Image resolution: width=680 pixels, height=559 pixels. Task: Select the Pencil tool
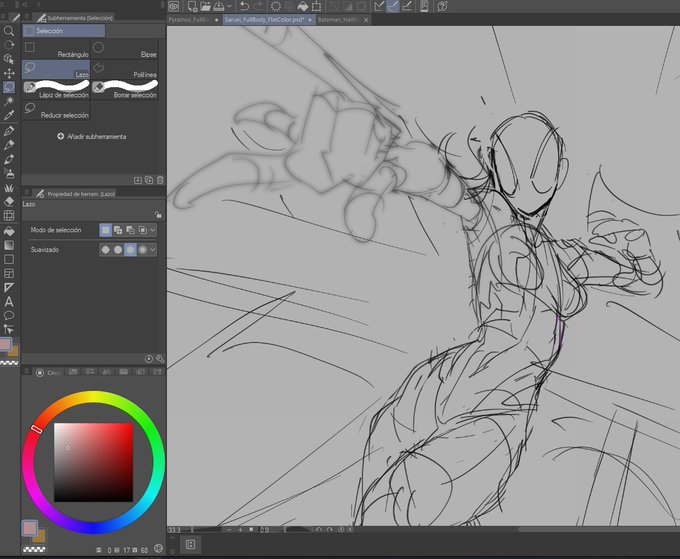(9, 145)
